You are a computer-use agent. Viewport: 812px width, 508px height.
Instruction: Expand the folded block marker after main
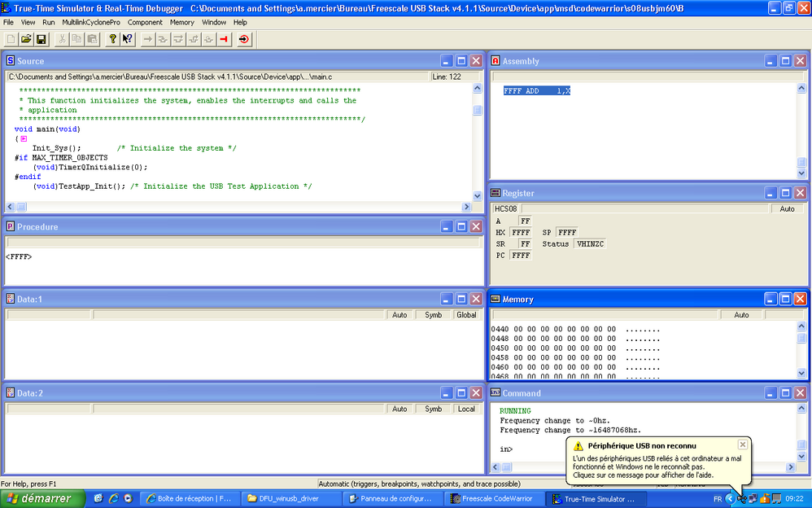coord(24,139)
